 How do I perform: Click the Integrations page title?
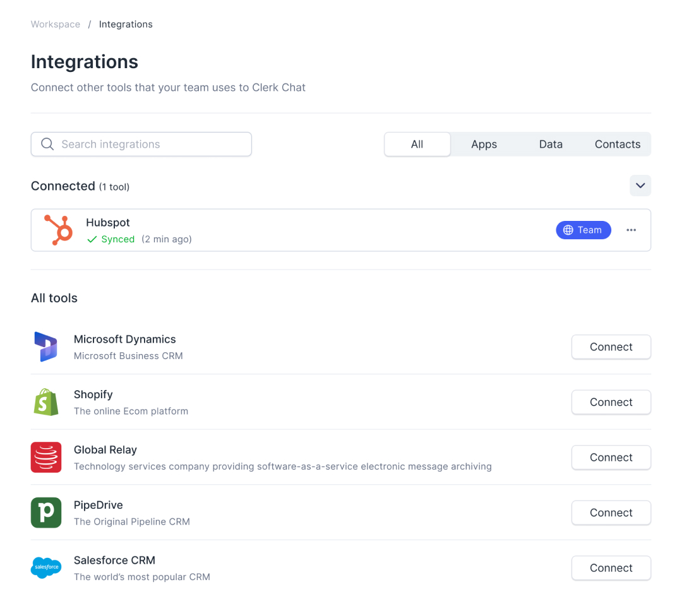(85, 62)
